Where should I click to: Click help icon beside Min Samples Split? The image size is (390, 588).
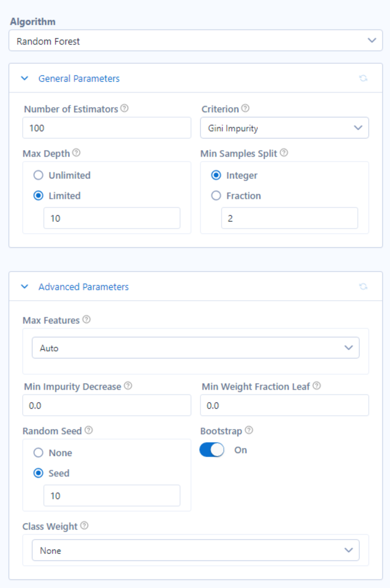284,152
